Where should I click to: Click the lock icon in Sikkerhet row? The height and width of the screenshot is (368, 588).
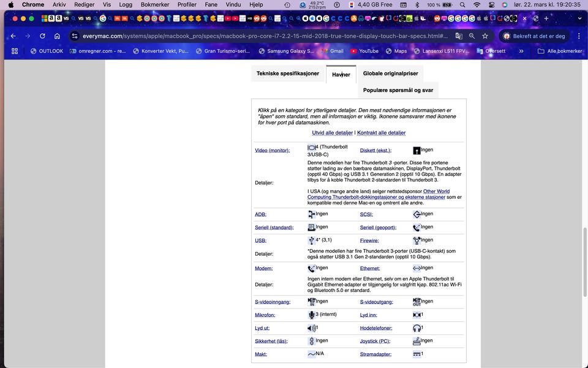click(311, 341)
